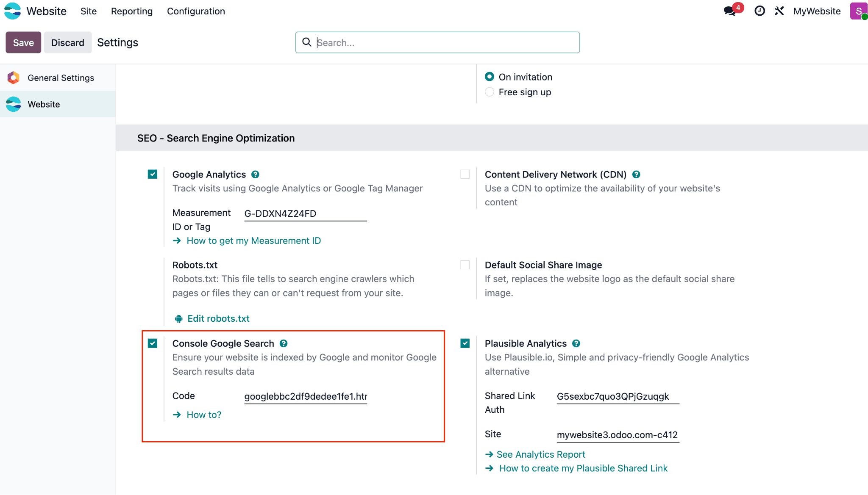Open the Edit robots.txt link

(x=218, y=318)
